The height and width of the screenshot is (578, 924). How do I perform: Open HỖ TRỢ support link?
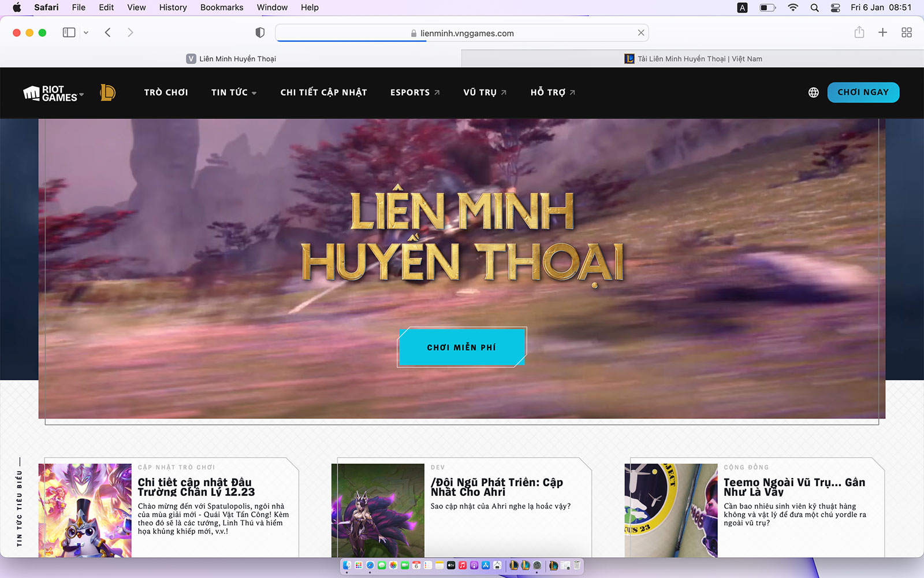pyautogui.click(x=553, y=92)
